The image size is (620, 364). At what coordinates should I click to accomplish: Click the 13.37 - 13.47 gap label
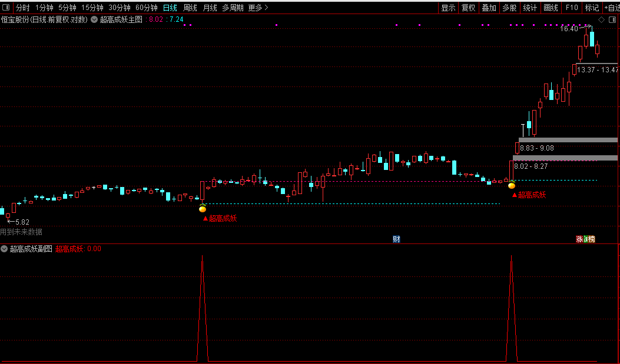pos(598,70)
